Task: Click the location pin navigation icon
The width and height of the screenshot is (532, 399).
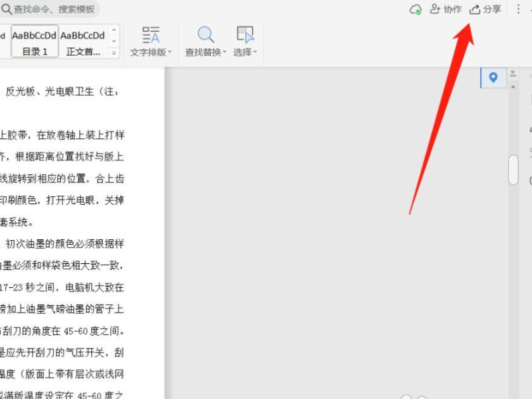Action: click(493, 77)
